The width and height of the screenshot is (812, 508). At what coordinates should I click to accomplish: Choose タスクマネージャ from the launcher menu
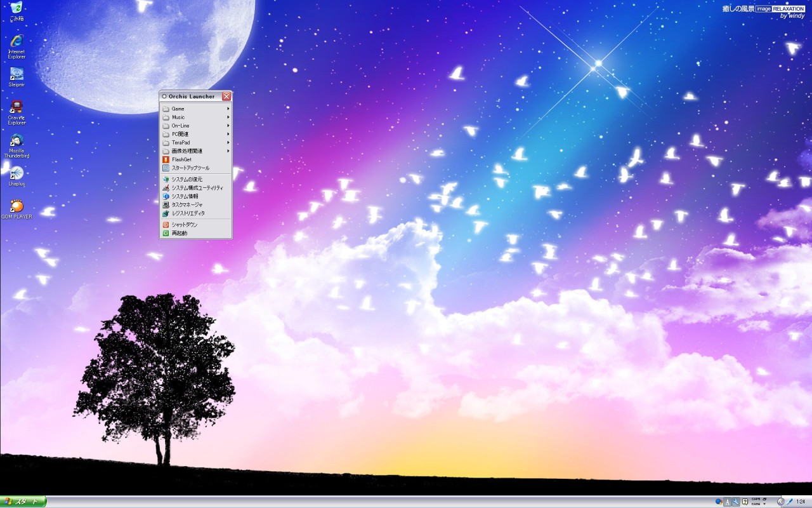[195, 204]
